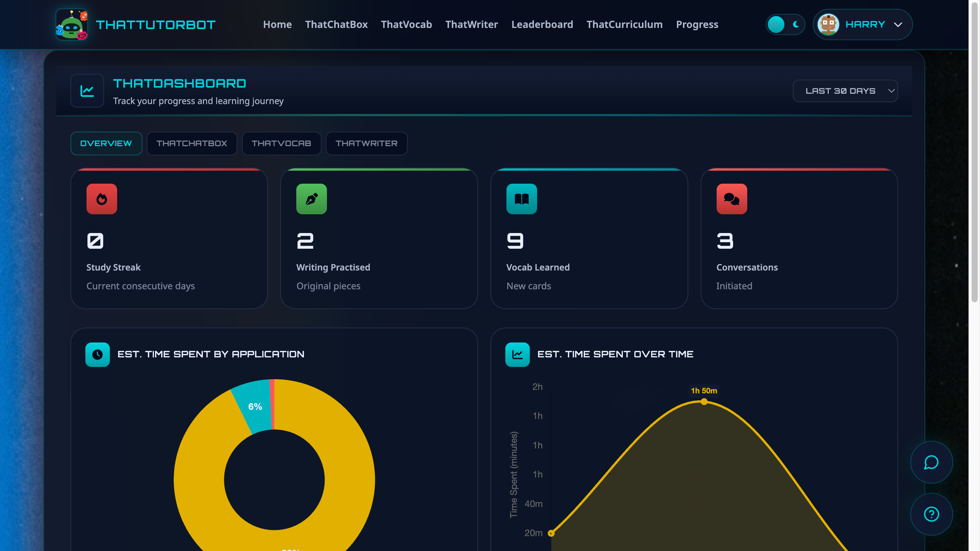The height and width of the screenshot is (551, 980).
Task: Select the Overview tab
Action: coord(106,143)
